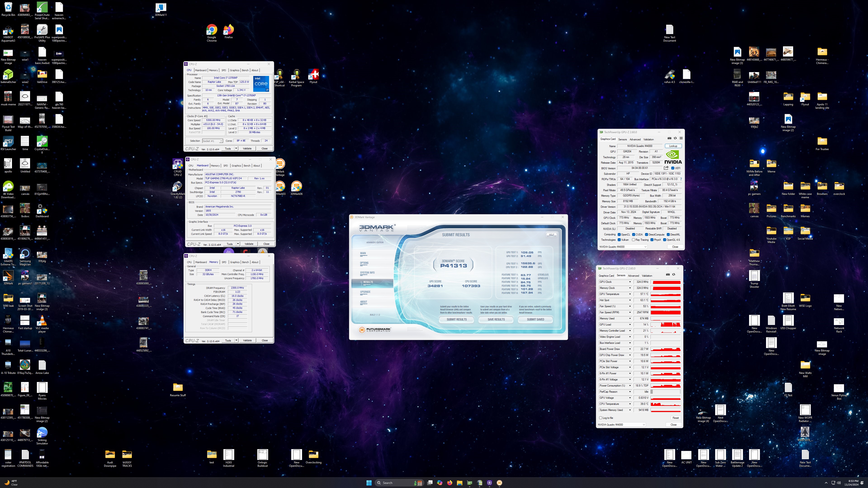Select the 3DMark06 desktop shortcut
The height and width of the screenshot is (488, 868).
point(296,188)
